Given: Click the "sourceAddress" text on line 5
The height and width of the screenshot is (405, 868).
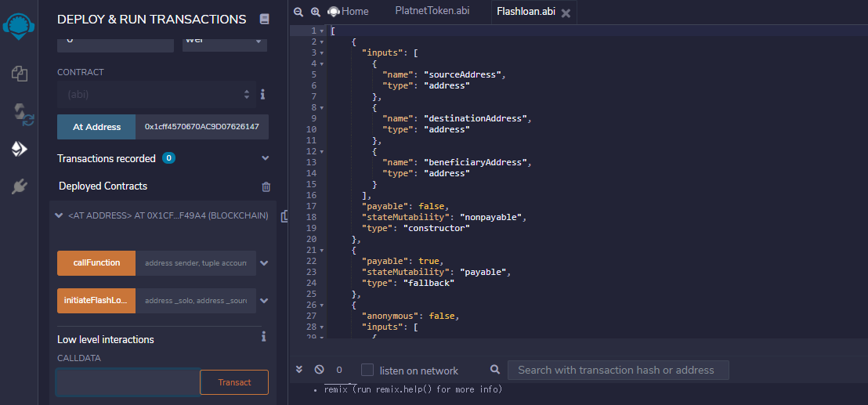Looking at the screenshot, I should 463,74.
